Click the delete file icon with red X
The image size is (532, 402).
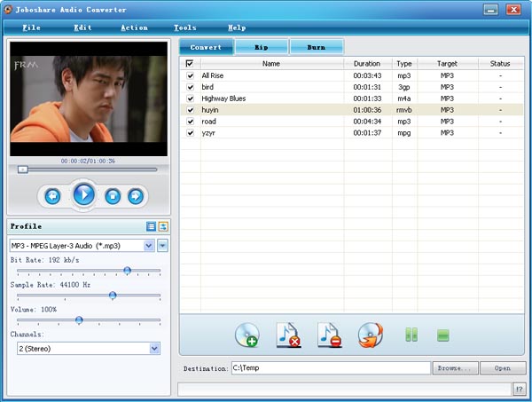pos(288,335)
